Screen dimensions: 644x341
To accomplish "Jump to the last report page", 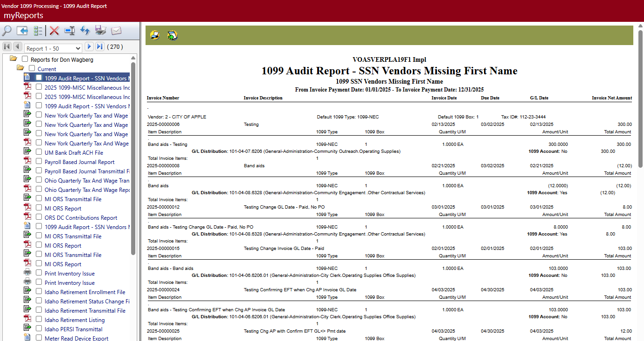I will pos(100,47).
